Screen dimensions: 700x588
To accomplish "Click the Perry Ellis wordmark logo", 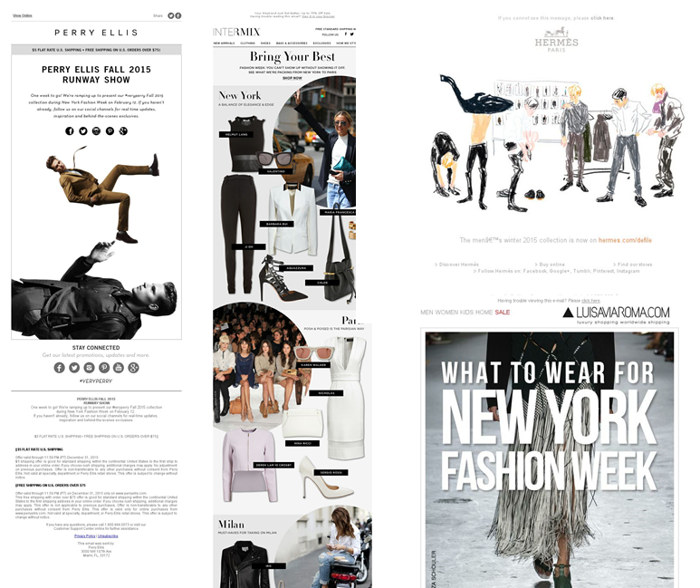I will (96, 33).
